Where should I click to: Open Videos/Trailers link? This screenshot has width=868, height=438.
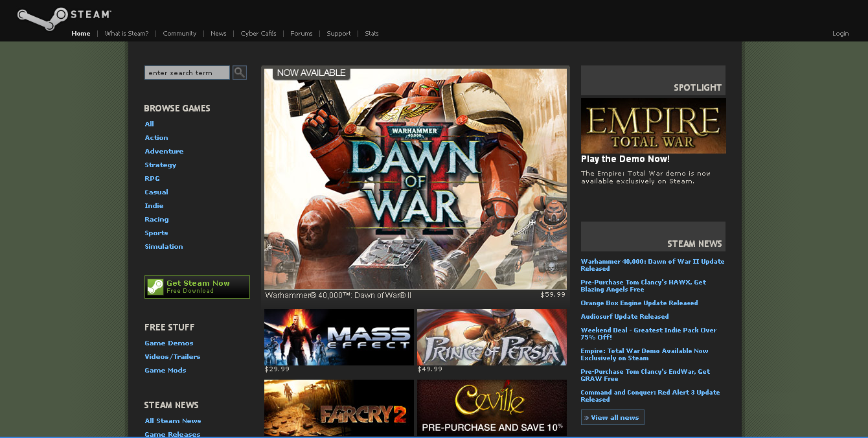pos(172,356)
